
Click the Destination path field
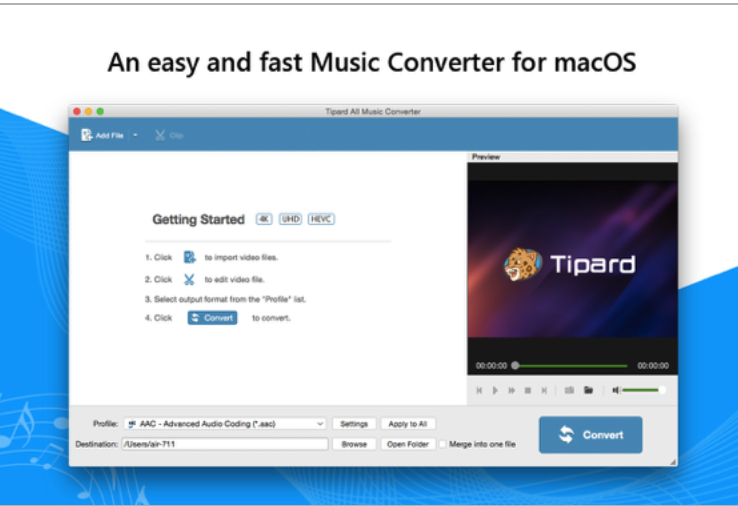click(x=225, y=444)
